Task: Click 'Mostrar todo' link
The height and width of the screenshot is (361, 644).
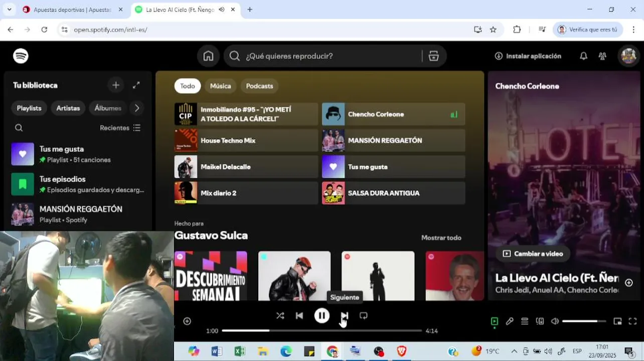Action: pos(441,238)
